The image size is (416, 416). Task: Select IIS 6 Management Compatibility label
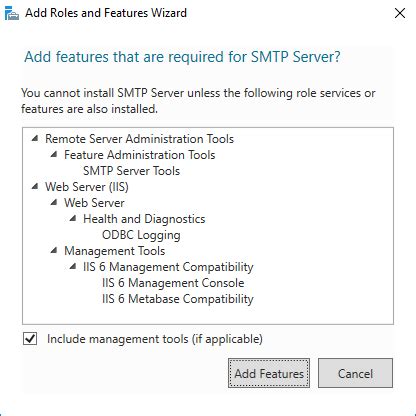pyautogui.click(x=168, y=267)
